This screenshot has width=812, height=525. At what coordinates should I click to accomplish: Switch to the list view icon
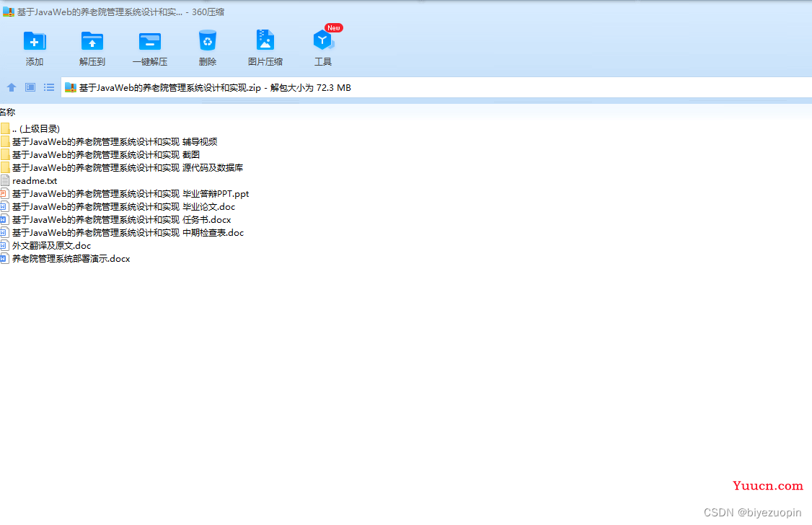(x=49, y=87)
